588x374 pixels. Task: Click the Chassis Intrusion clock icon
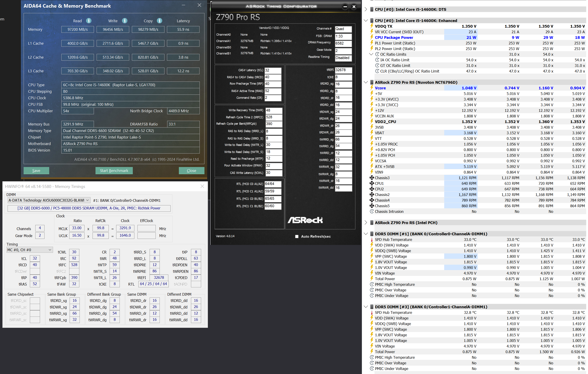click(x=372, y=211)
